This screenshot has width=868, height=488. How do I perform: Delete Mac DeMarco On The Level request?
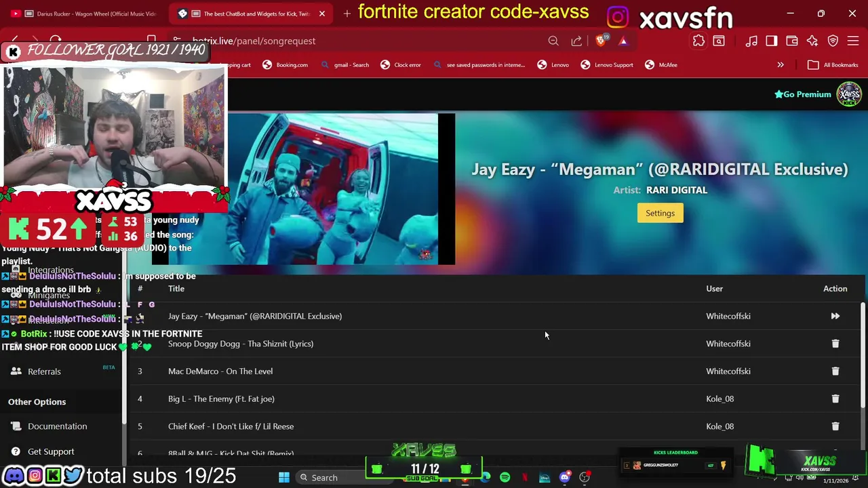835,371
